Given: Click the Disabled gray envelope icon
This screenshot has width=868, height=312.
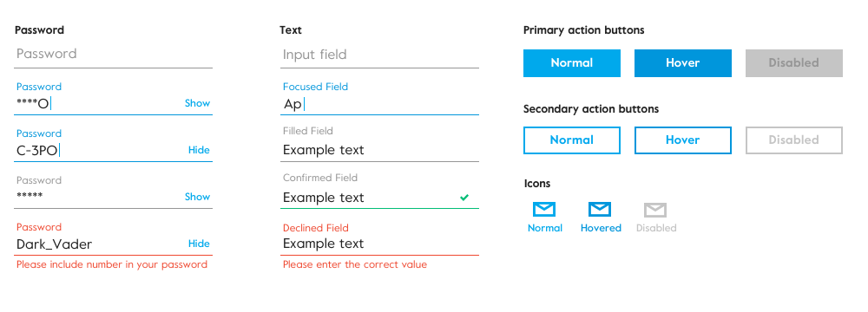Looking at the screenshot, I should pos(654,210).
